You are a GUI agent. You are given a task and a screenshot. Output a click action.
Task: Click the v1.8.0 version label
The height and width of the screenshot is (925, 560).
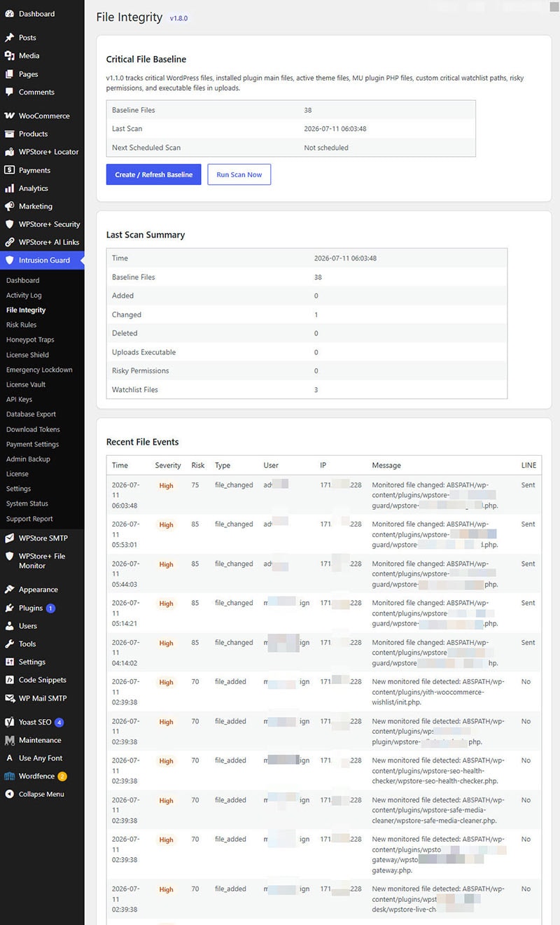(x=178, y=18)
